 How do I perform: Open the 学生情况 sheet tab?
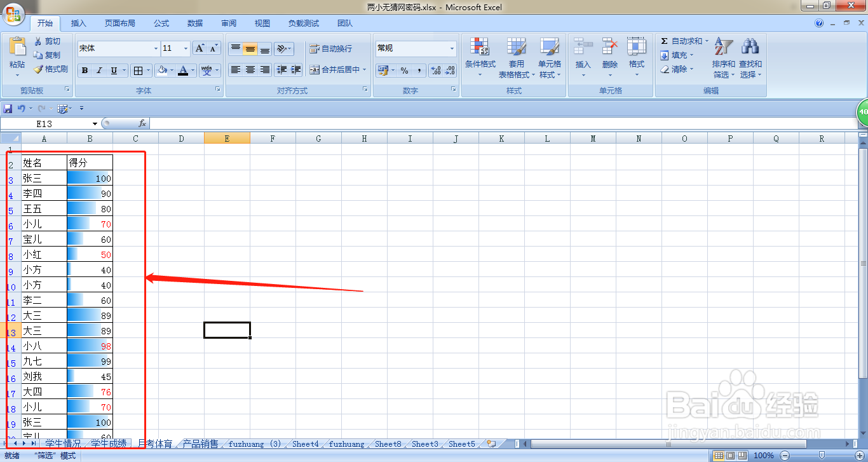63,444
